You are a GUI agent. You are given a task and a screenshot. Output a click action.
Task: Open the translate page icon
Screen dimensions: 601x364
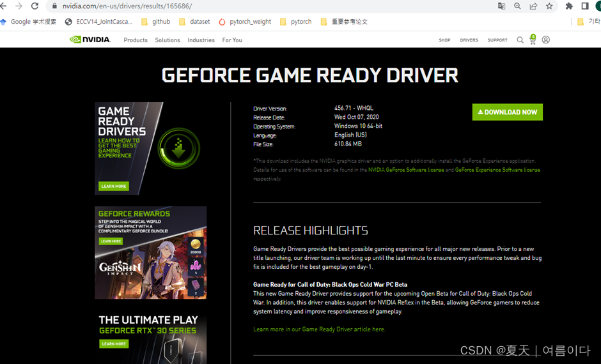tap(501, 6)
